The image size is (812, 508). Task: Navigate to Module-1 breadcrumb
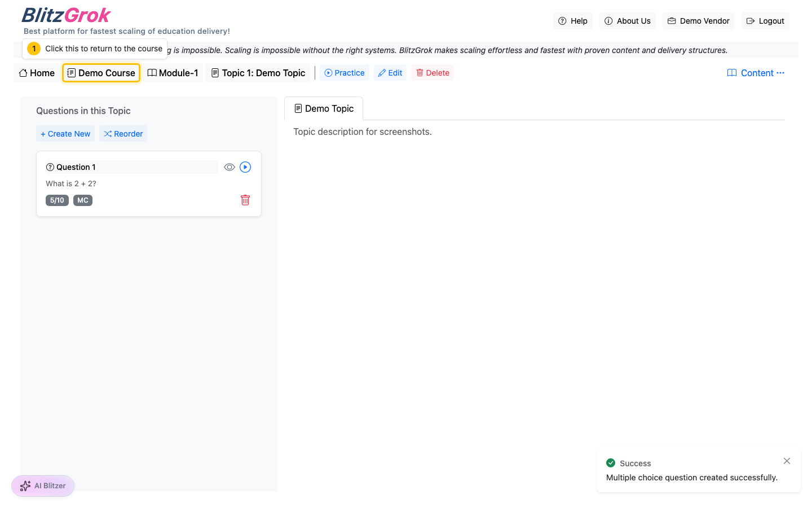pos(173,73)
